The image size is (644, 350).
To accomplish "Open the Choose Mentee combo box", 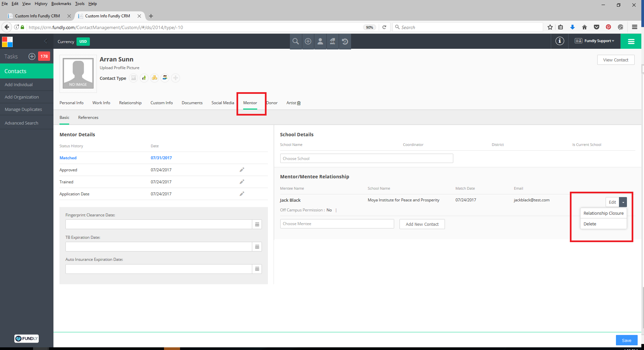I will coord(337,224).
